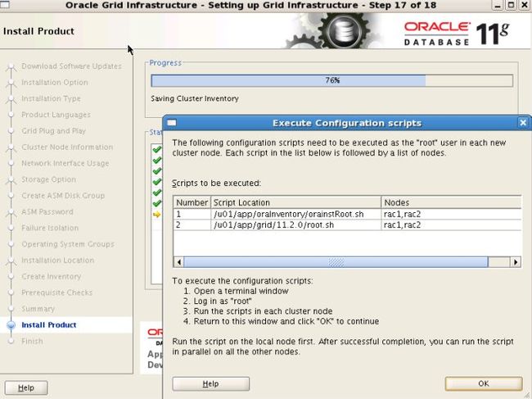This screenshot has width=532, height=399.
Task: Click the first green checkmark status icon
Action: 157,150
